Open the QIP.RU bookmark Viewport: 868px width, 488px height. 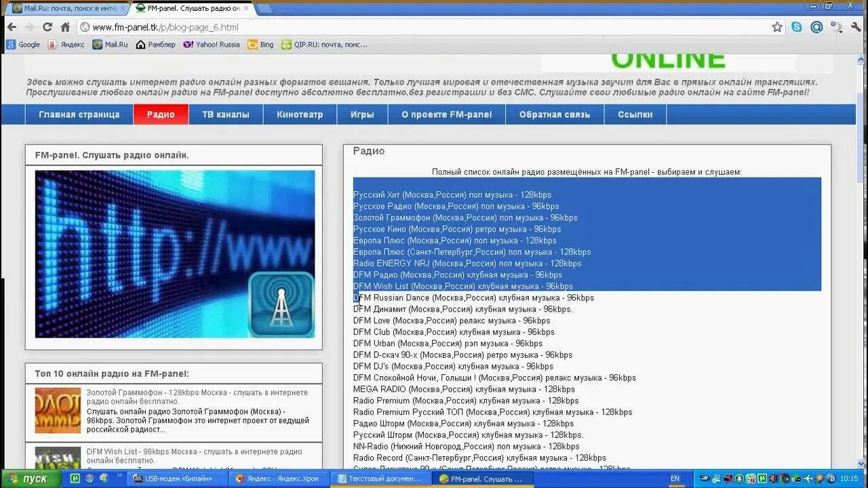pos(324,45)
